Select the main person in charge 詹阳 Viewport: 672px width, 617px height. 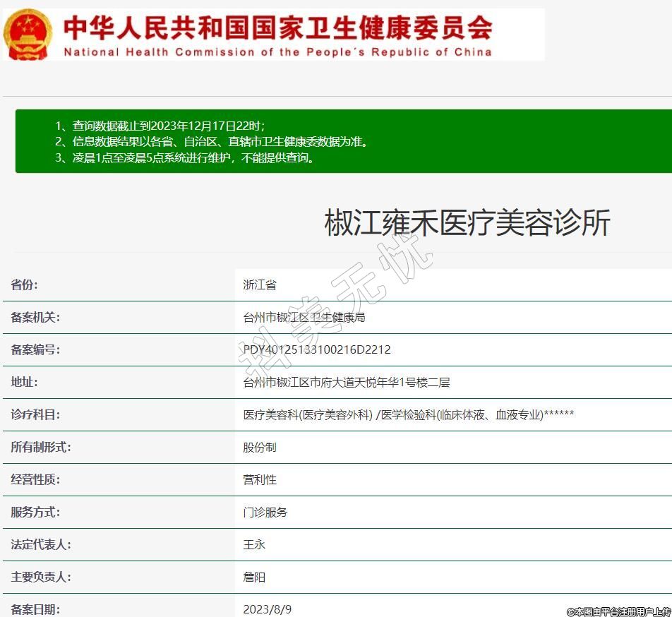[254, 577]
